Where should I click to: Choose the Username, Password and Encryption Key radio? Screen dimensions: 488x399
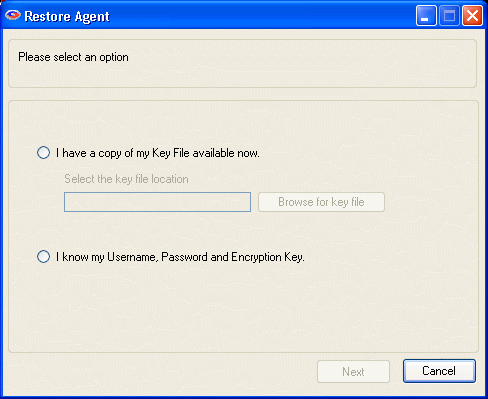click(43, 257)
